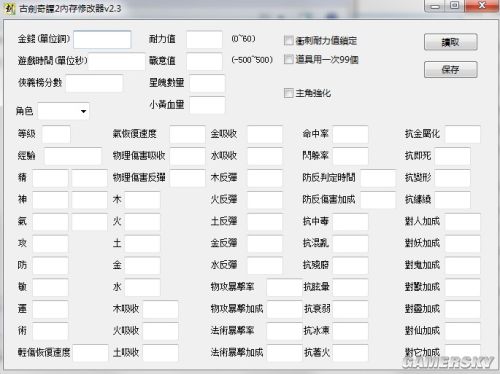500x374 pixels.
Task: Click the 敵意值 input box
Action: pyautogui.click(x=204, y=61)
